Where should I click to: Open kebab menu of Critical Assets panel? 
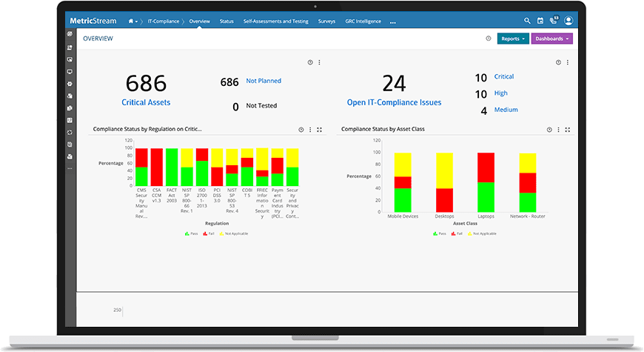[319, 62]
